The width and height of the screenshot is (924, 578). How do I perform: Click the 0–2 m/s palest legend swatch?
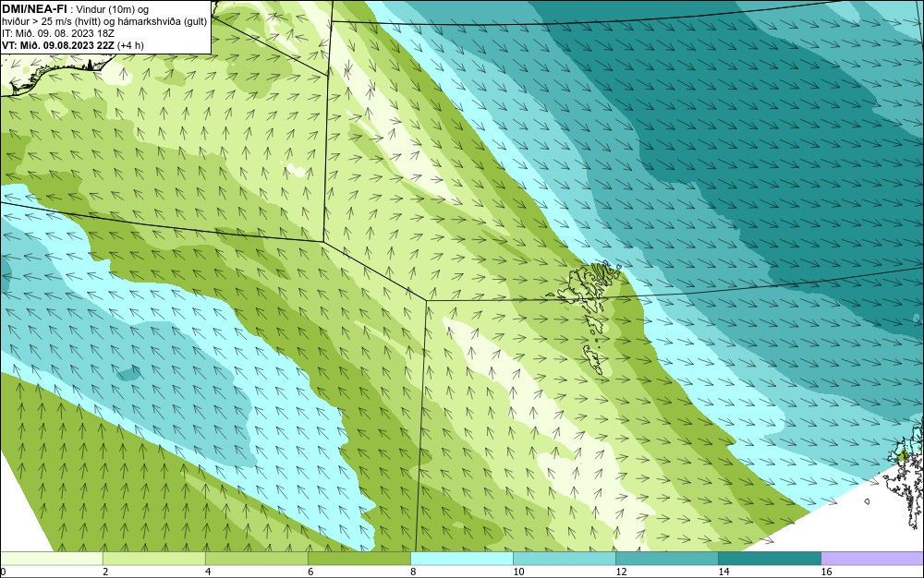pyautogui.click(x=51, y=559)
